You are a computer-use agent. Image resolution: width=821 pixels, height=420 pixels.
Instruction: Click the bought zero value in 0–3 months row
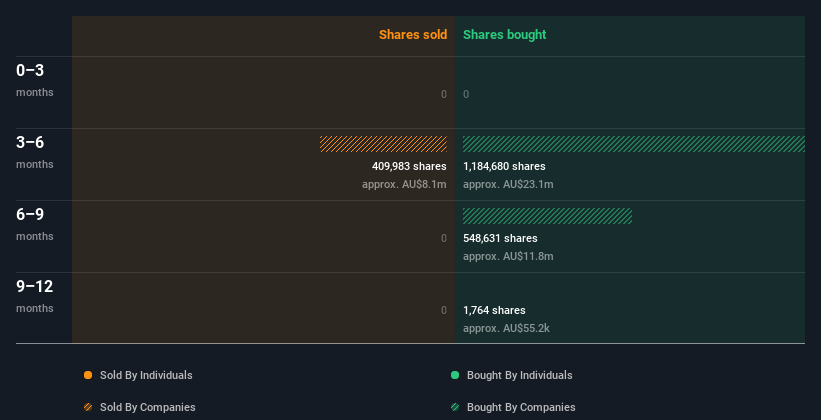466,94
